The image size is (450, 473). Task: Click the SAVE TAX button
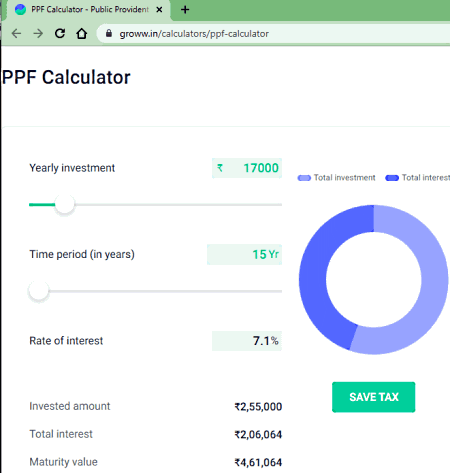click(374, 397)
